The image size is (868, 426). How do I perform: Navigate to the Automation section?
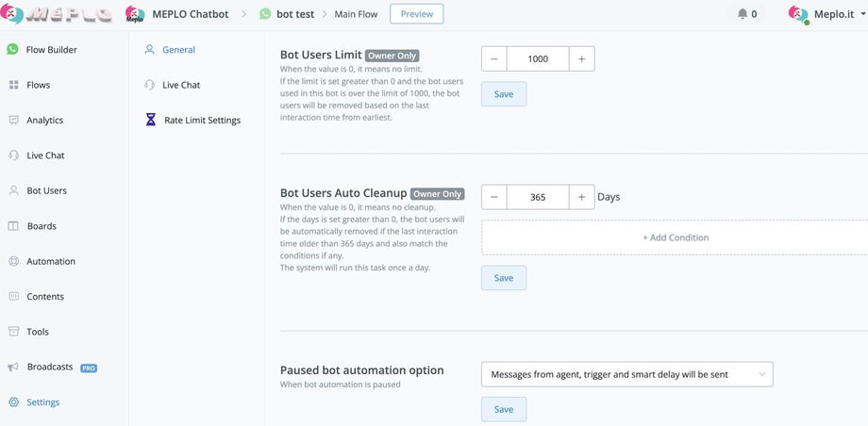pos(51,261)
